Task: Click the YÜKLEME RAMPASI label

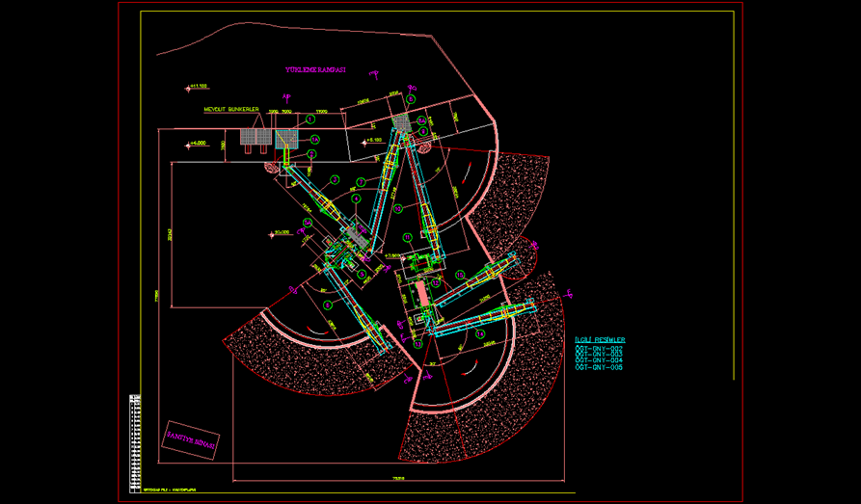Action: (x=315, y=70)
